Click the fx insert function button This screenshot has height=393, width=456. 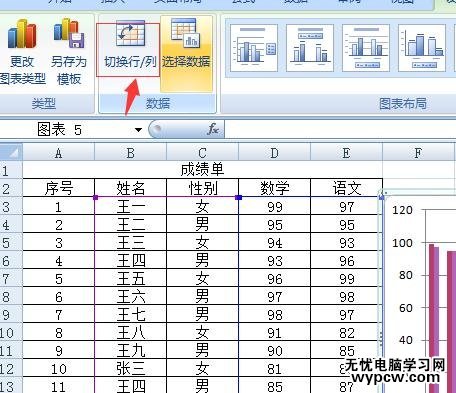point(213,129)
